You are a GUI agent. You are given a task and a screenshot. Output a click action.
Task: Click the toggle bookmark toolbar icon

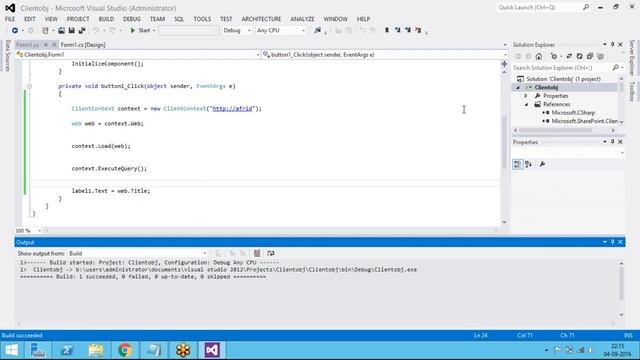tap(387, 30)
